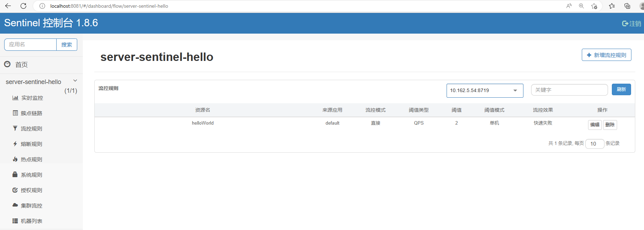Image resolution: width=644 pixels, height=230 pixels.
Task: Click 流控模式 column header
Action: pos(376,110)
